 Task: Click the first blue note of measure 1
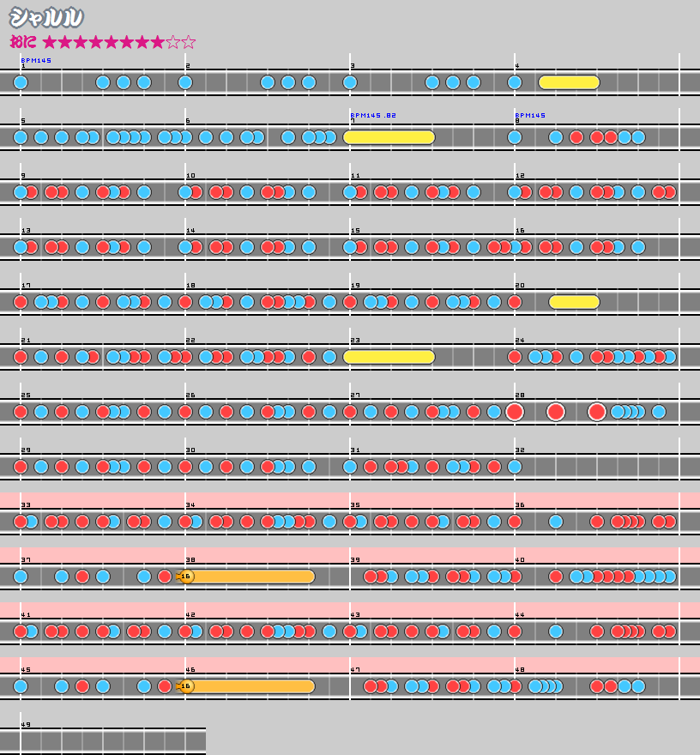(21, 82)
